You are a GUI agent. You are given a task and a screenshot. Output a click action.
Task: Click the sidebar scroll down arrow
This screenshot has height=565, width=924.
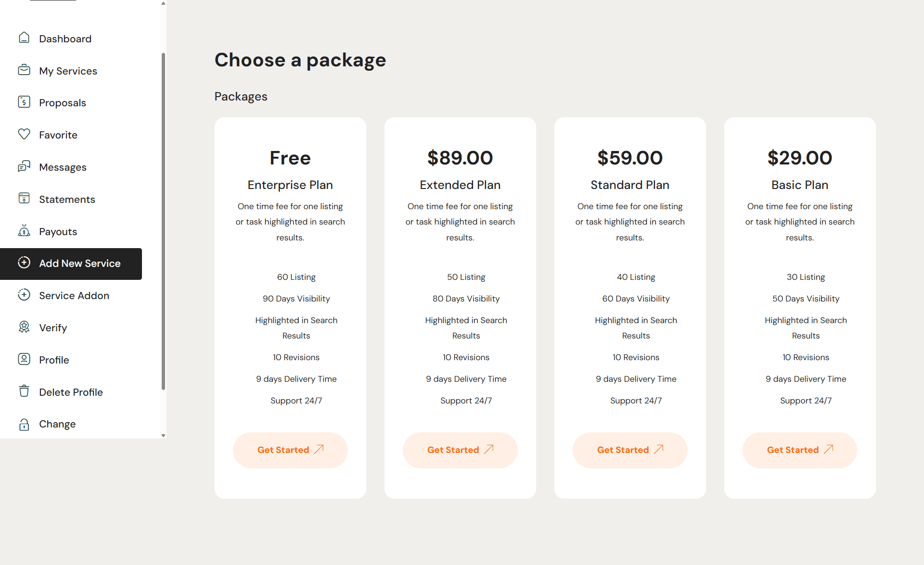164,436
